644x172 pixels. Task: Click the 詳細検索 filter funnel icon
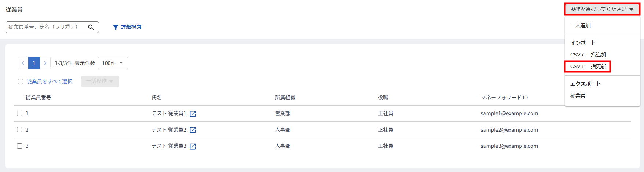(x=116, y=27)
